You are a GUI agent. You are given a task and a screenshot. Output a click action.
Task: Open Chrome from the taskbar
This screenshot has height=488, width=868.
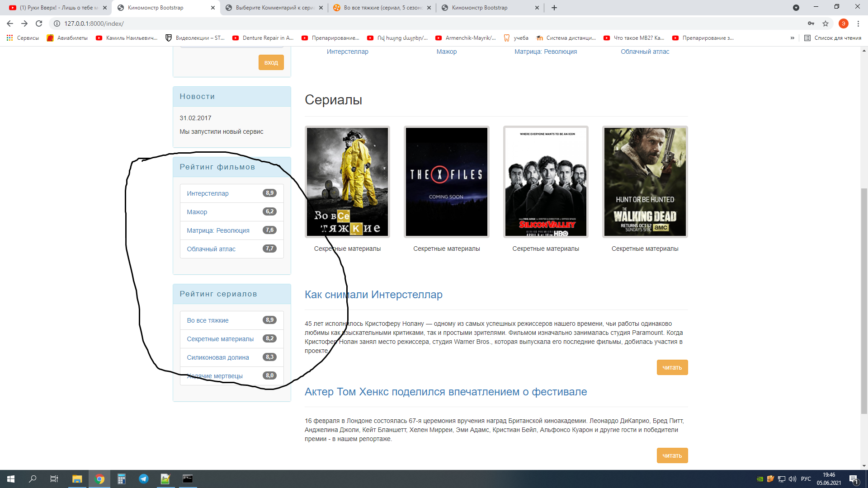click(99, 479)
